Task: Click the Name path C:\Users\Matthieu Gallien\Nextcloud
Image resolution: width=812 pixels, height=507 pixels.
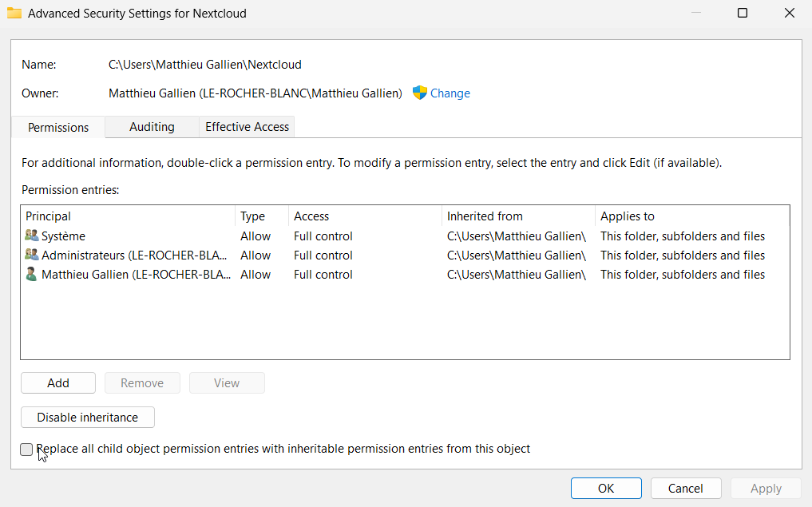Action: click(205, 65)
